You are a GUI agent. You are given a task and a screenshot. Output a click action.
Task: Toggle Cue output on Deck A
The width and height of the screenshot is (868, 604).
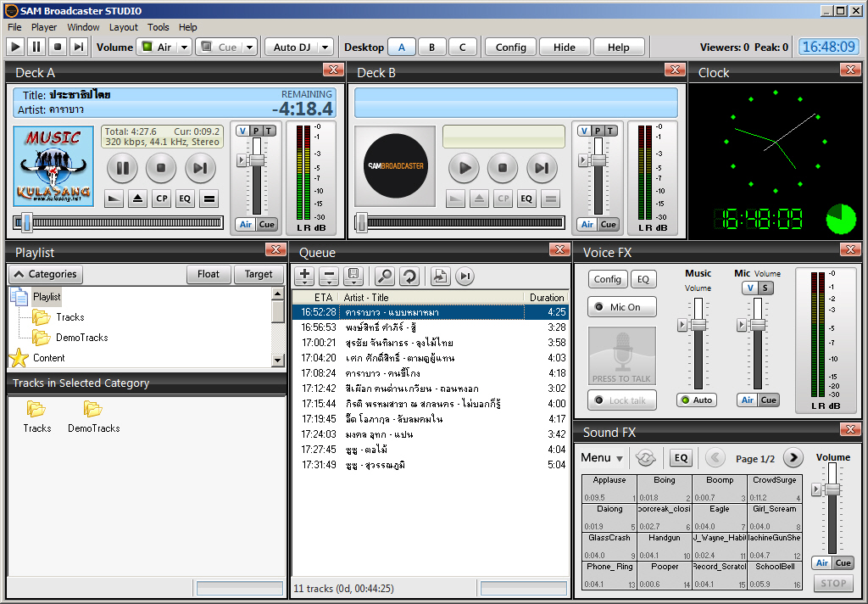point(267,225)
